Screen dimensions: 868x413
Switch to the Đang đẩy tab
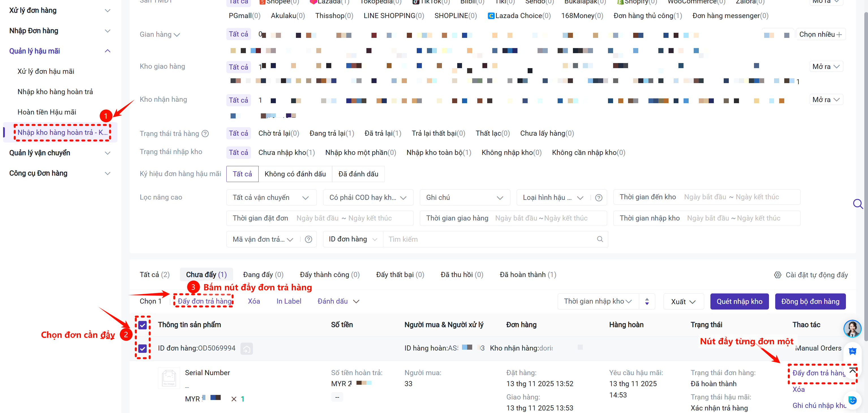263,275
